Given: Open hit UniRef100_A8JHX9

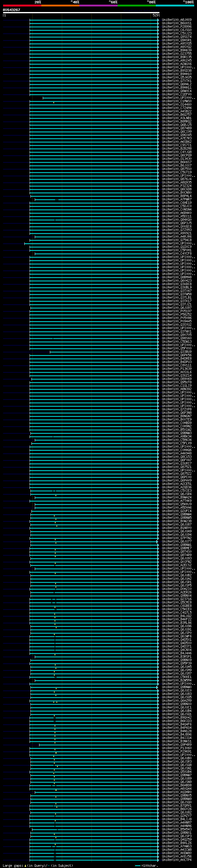Looking at the screenshot, I should tap(176, 20).
